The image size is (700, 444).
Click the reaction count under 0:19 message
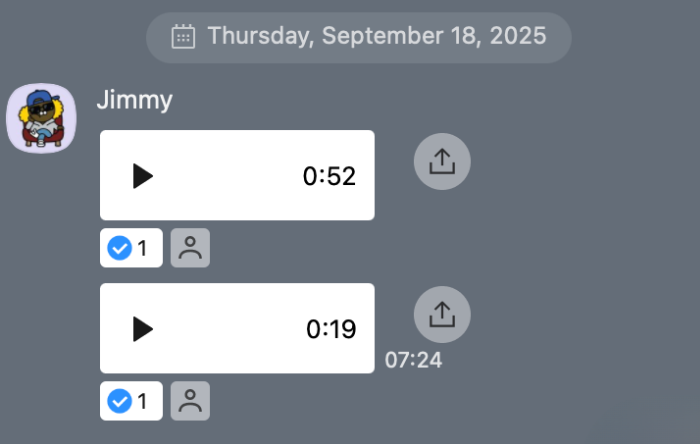pos(143,401)
